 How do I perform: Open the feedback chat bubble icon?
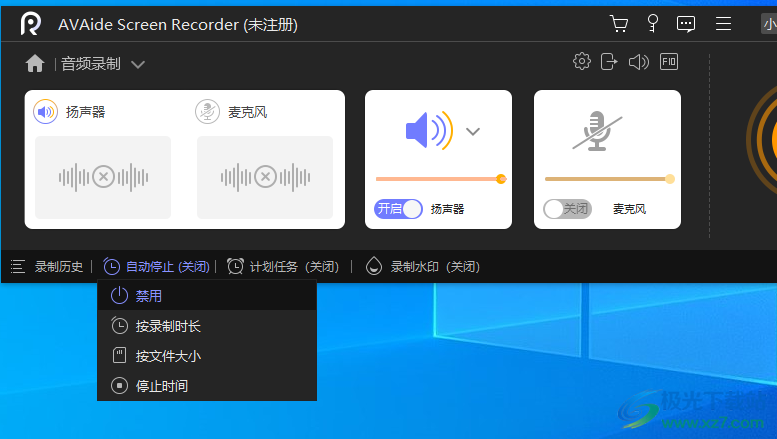coord(686,24)
